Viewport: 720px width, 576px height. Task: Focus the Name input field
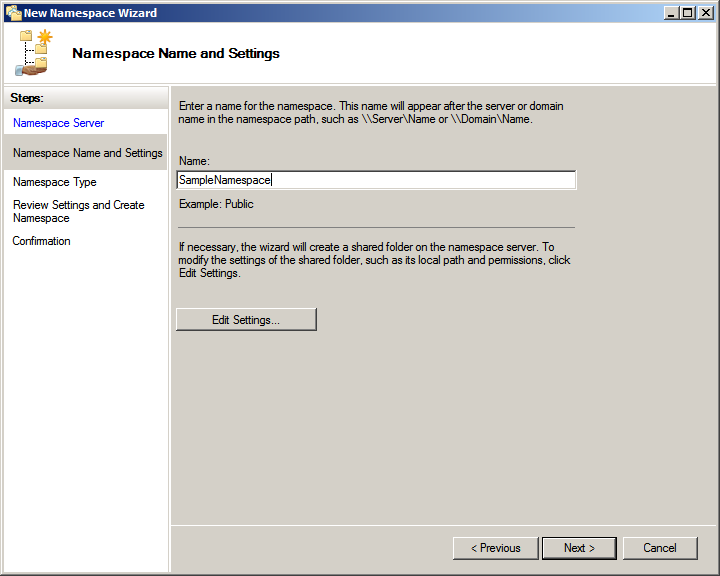point(376,180)
